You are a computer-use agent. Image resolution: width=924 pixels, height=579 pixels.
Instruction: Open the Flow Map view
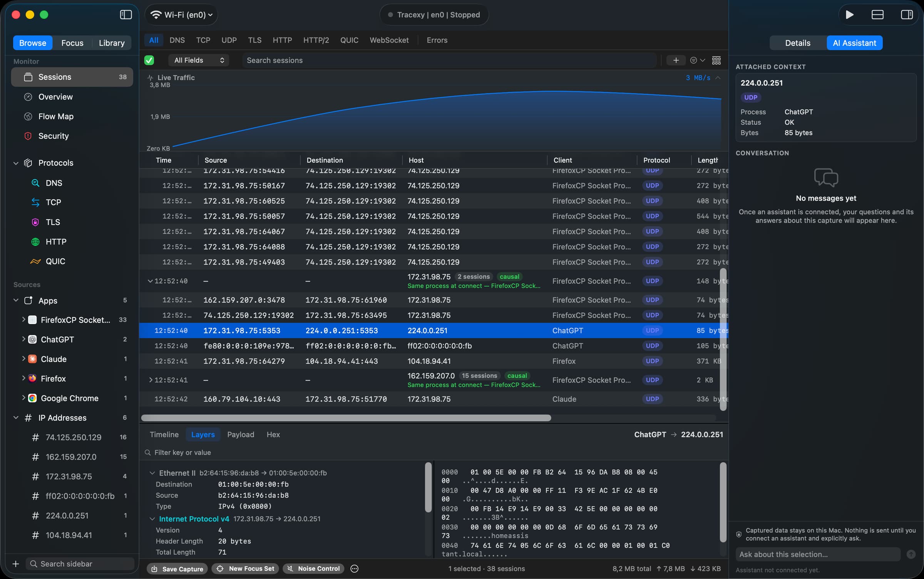72,116
